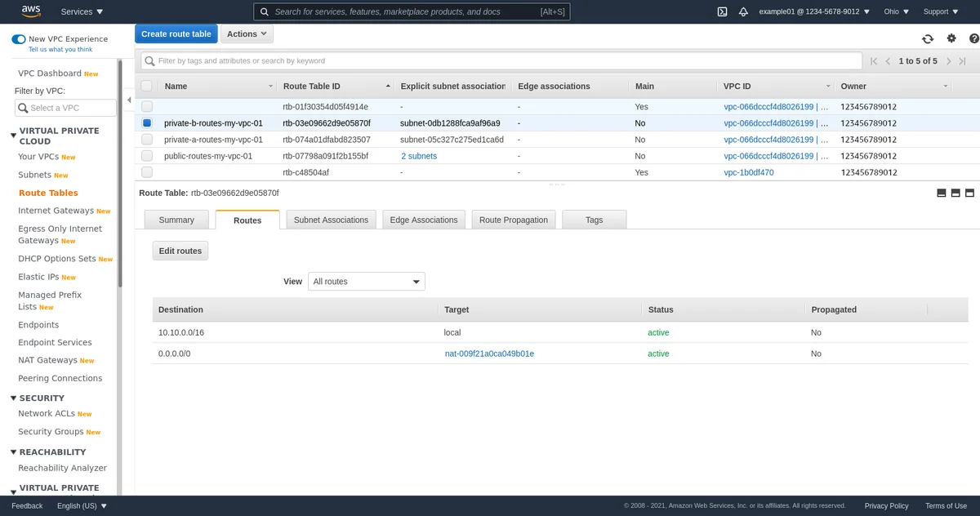The width and height of the screenshot is (980, 516).
Task: Click the refresh route tables icon
Action: pos(928,38)
